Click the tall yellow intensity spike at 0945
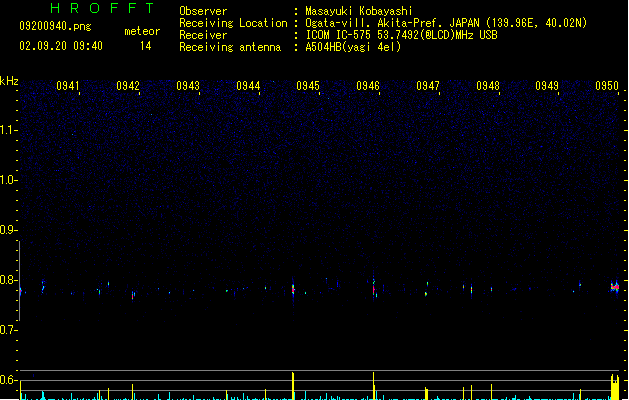Image resolution: width=629 pixels, height=400 pixels. [x=293, y=386]
